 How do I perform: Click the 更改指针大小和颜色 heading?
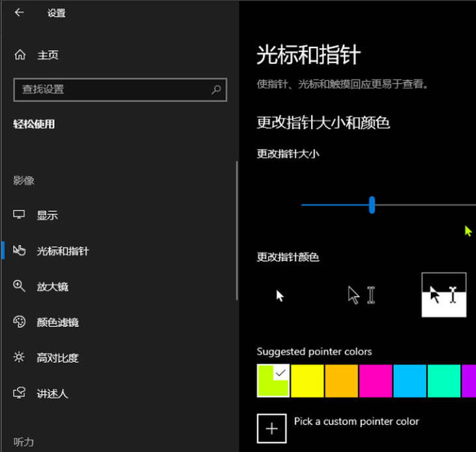click(x=323, y=123)
